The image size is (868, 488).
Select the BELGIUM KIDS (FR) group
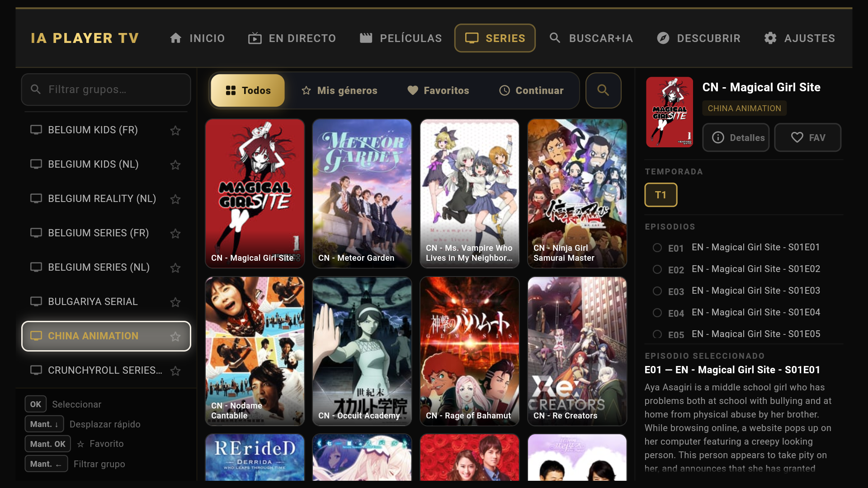(x=106, y=130)
